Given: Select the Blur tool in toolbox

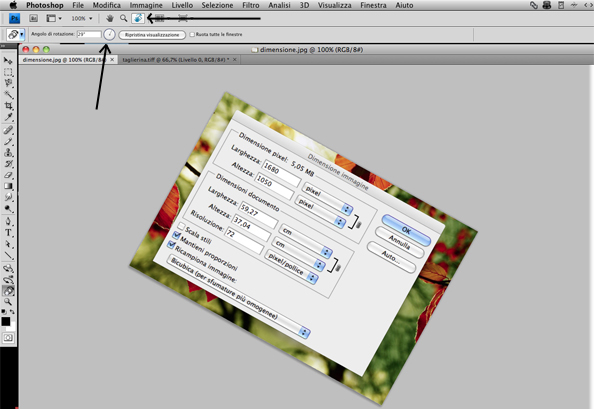Looking at the screenshot, I should point(8,197).
